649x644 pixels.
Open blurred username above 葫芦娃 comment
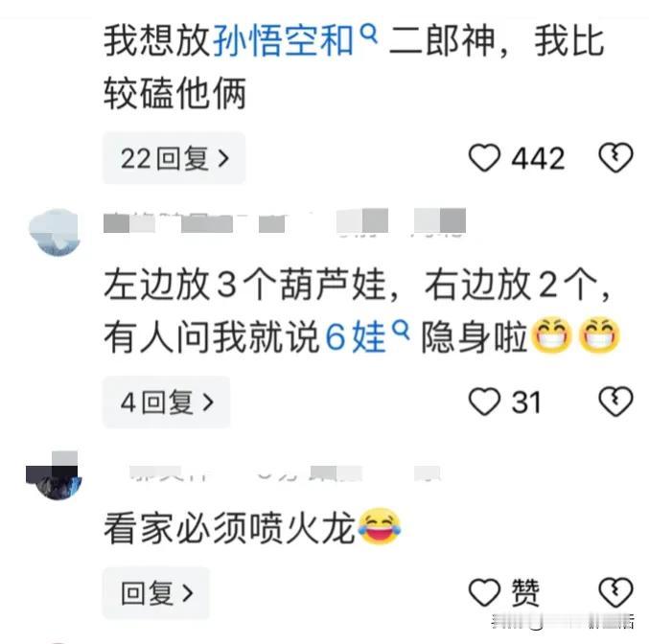tap(285, 223)
